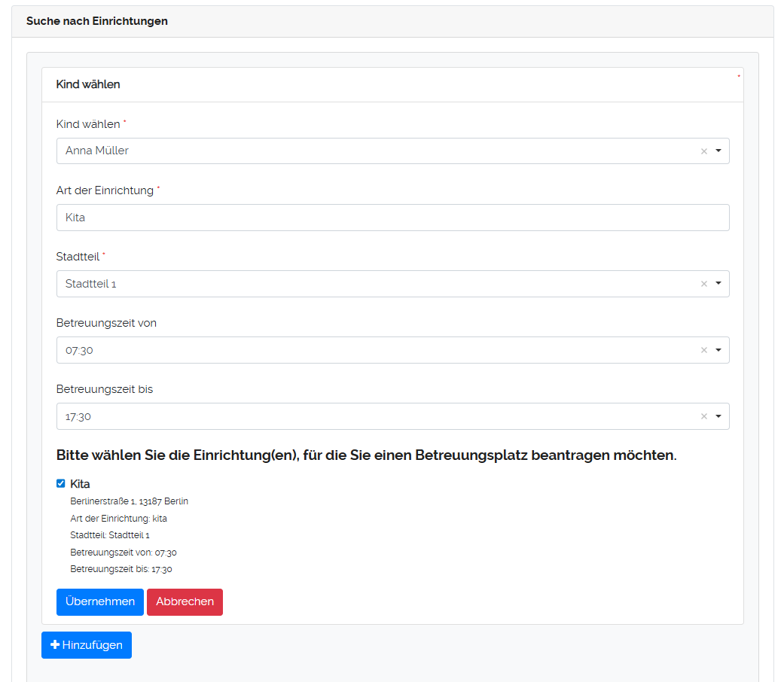Click the Anna Müller selected value
This screenshot has height=682, width=784.
pyautogui.click(x=97, y=151)
